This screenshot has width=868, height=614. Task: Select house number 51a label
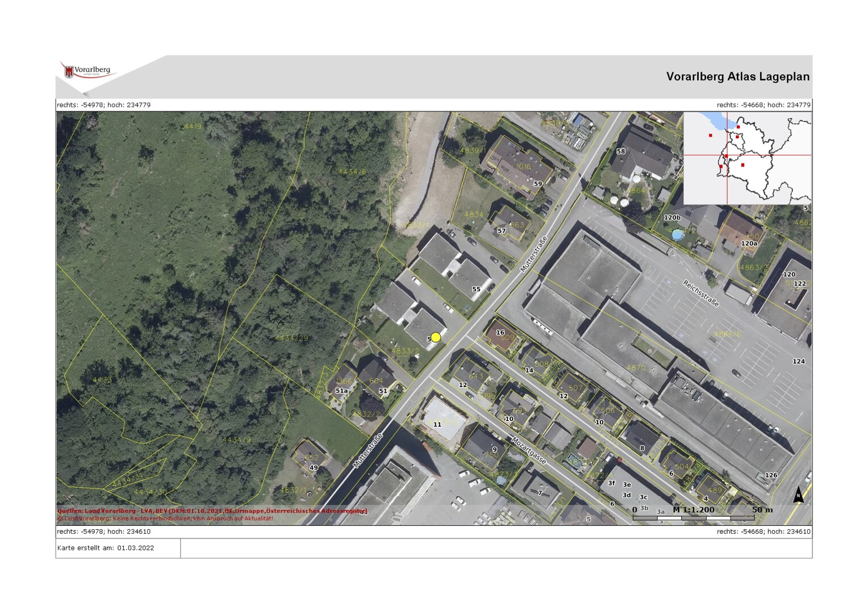pos(341,391)
